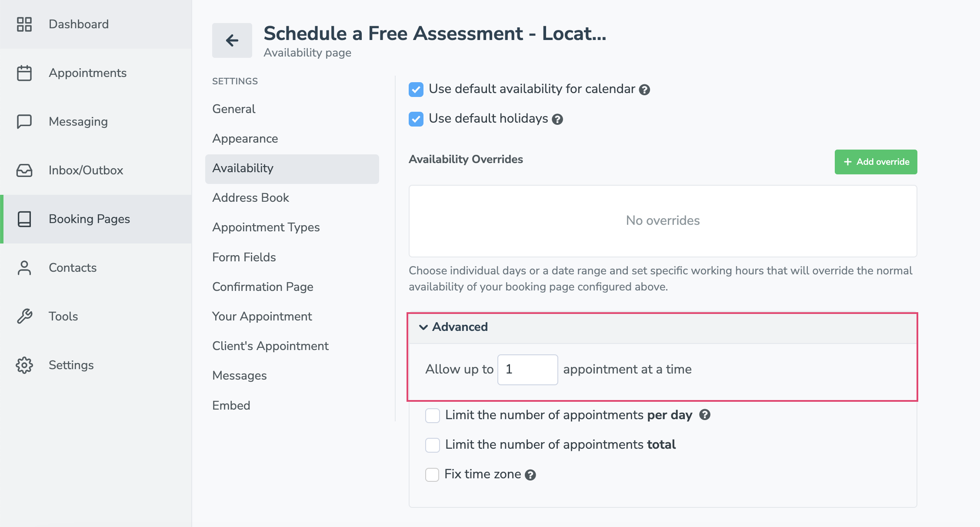Screen dimensions: 980x527
Task: Uncheck Use default availability for calendar
Action: click(x=416, y=90)
